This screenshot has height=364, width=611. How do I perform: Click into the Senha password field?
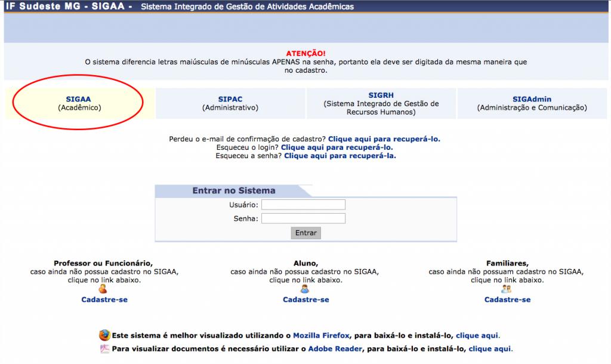[303, 218]
